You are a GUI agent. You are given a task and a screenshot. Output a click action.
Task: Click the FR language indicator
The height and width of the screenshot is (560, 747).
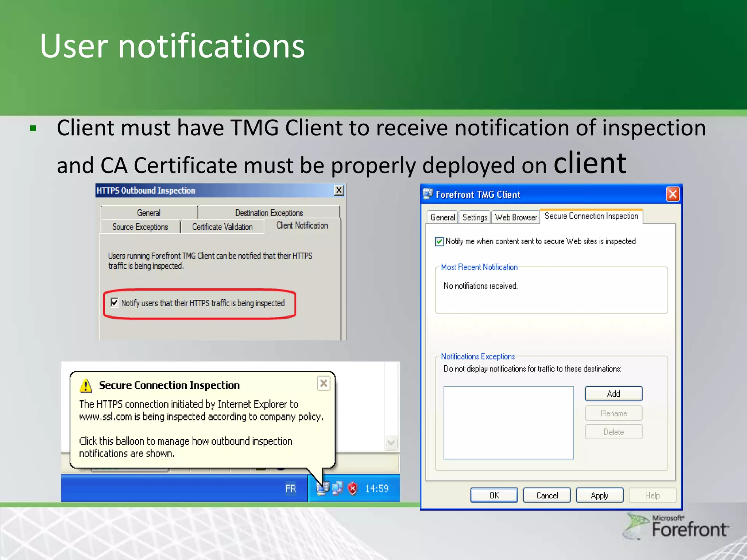(x=291, y=489)
